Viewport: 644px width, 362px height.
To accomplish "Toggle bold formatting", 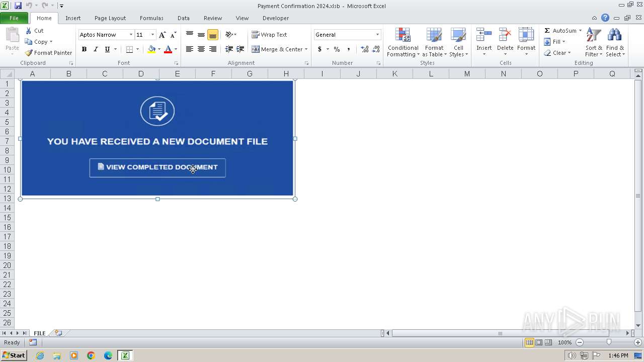I will 84,49.
